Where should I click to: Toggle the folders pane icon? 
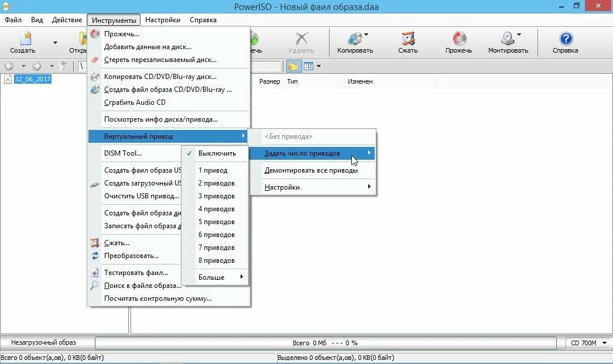[x=293, y=66]
